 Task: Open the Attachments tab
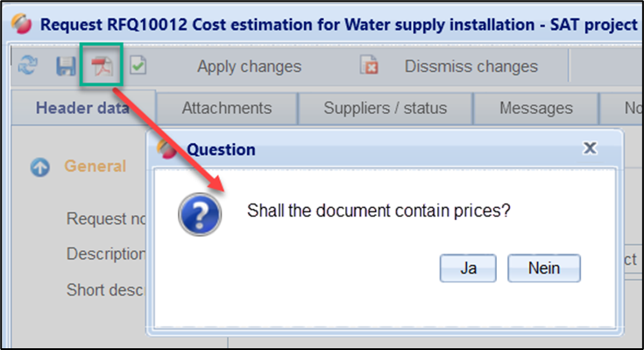coord(227,108)
